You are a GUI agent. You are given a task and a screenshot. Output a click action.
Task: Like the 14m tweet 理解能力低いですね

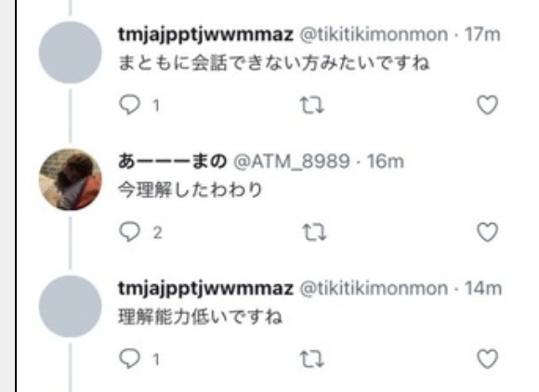point(488,359)
